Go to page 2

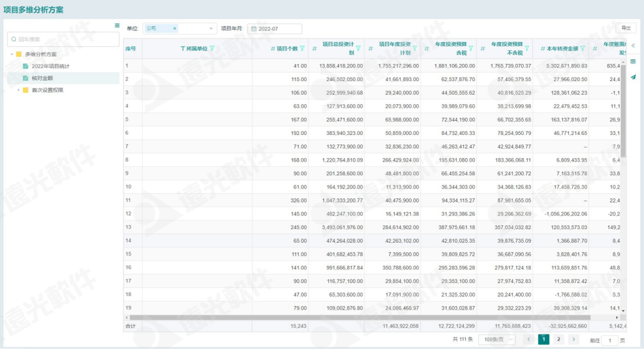pyautogui.click(x=559, y=339)
